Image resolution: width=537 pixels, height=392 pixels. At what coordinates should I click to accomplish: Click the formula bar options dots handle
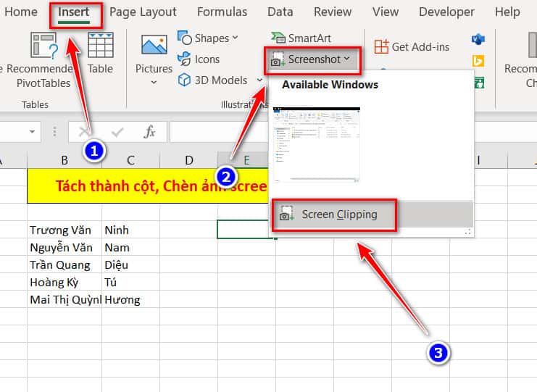[54, 132]
